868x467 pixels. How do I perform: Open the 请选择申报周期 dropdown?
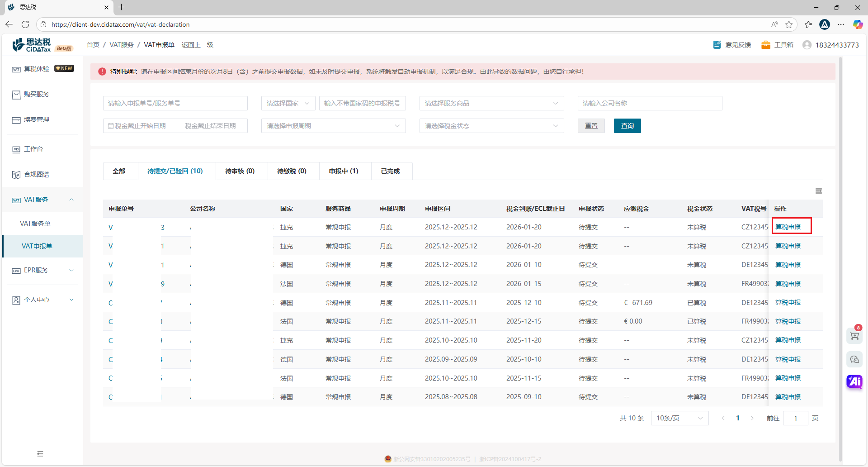333,126
